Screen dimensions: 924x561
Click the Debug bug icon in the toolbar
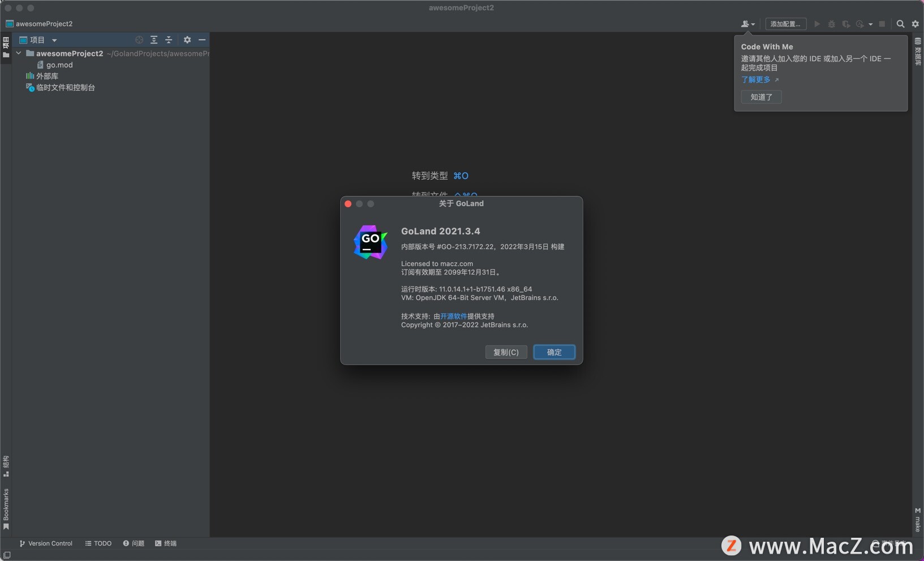pos(832,24)
